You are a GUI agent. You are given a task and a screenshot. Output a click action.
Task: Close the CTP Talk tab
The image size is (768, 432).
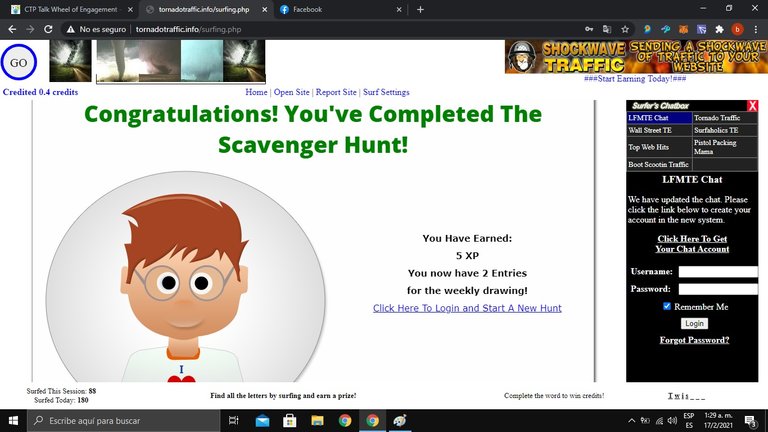pyautogui.click(x=130, y=9)
